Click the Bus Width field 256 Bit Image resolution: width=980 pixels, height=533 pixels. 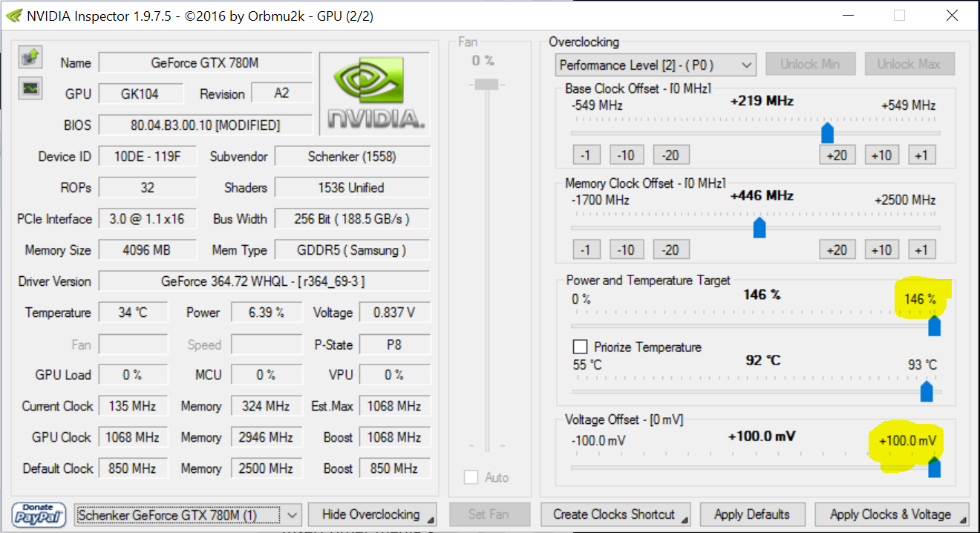click(352, 219)
